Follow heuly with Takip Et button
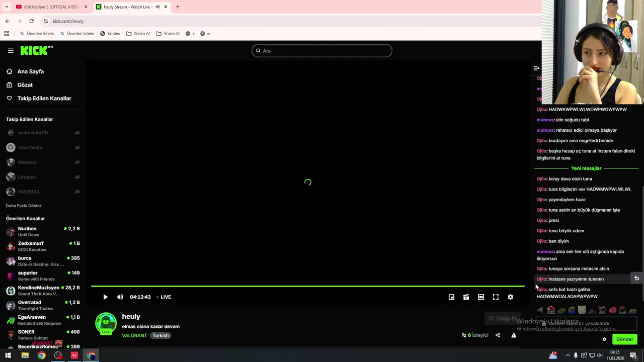 502,318
